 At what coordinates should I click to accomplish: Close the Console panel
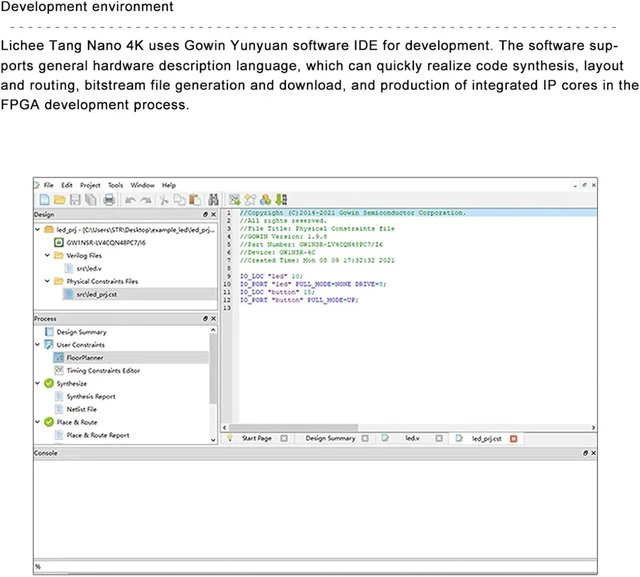pyautogui.click(x=593, y=453)
